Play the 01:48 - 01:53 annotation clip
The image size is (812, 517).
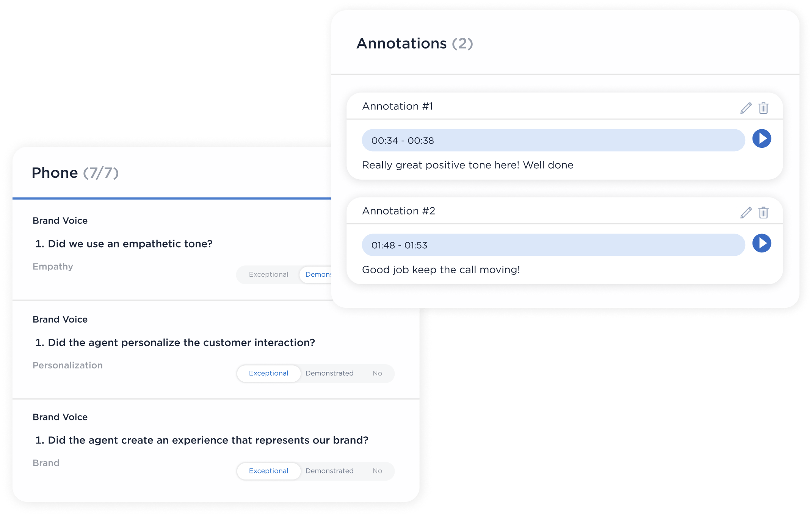(762, 243)
